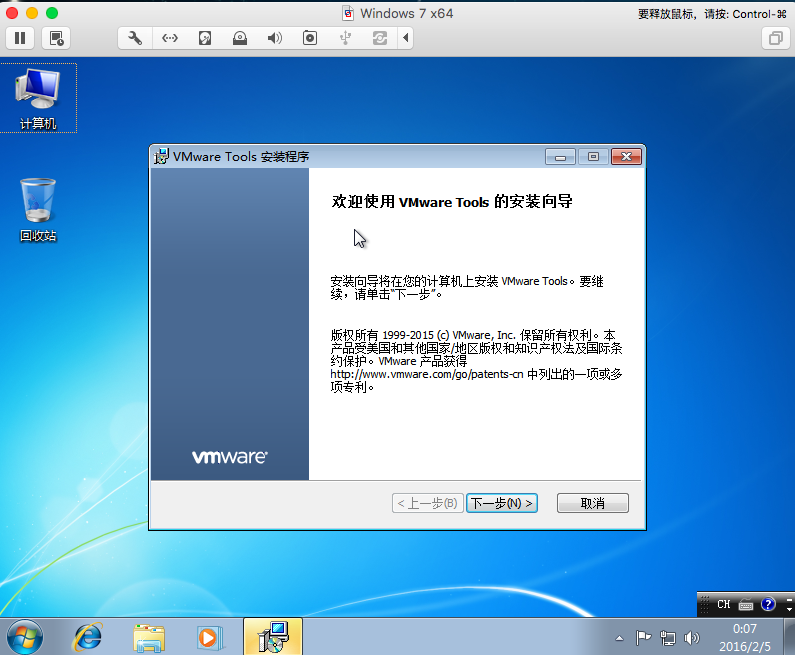The width and height of the screenshot is (795, 655).
Task: Click the Show Desktop strip on taskbar
Action: 790,637
